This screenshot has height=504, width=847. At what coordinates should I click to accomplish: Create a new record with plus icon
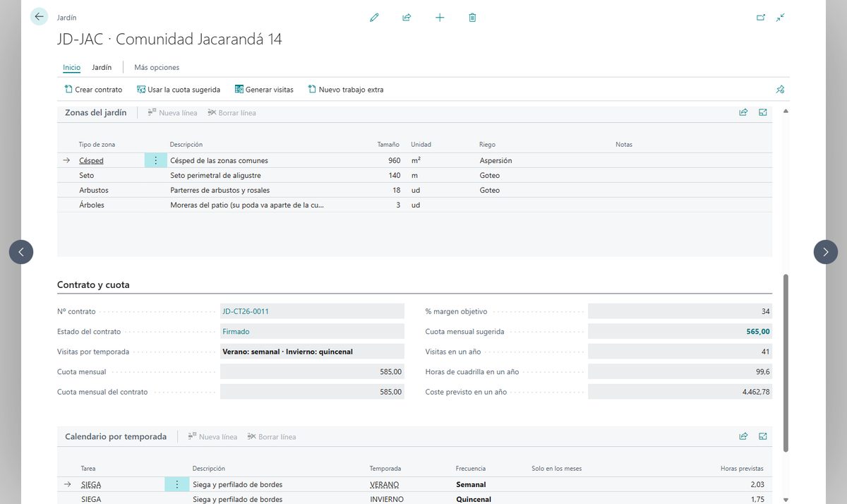pos(440,18)
